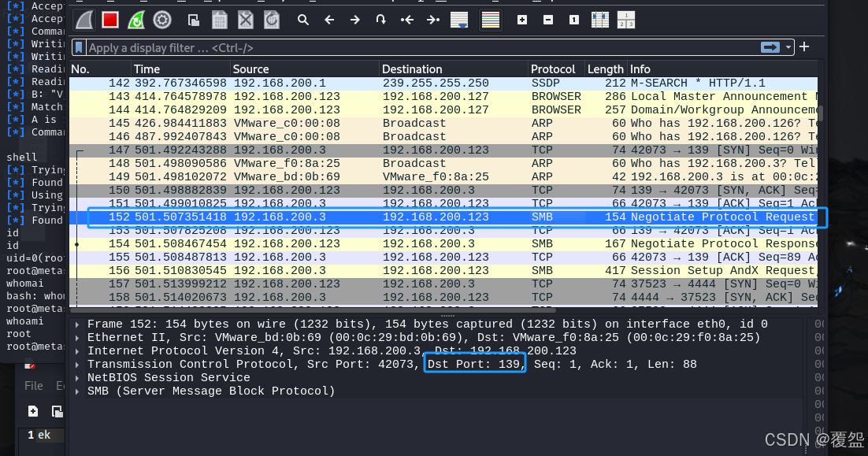Select packet 145 ARP broadcast row
This screenshot has height=456, width=868.
click(x=443, y=123)
